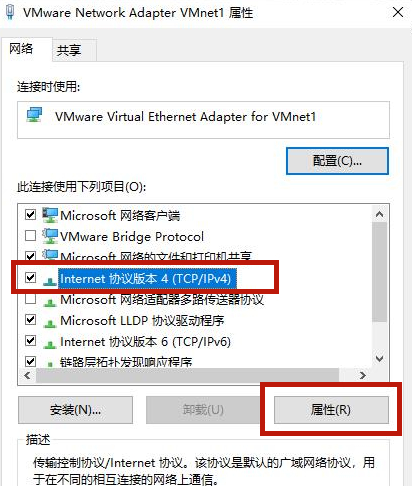Select the Microsoft 网络客户端 icon
This screenshot has width=412, height=486.
pos(50,215)
